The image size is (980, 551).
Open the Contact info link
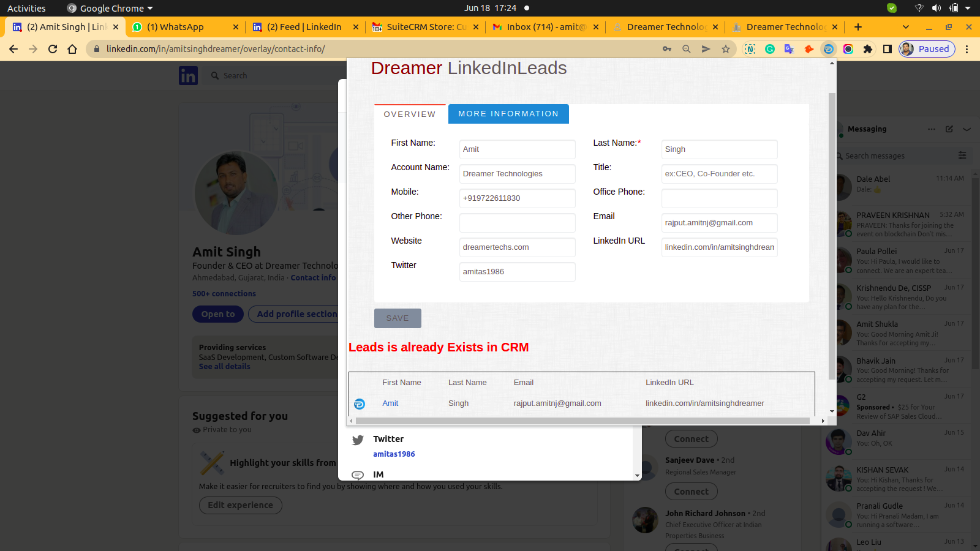313,278
